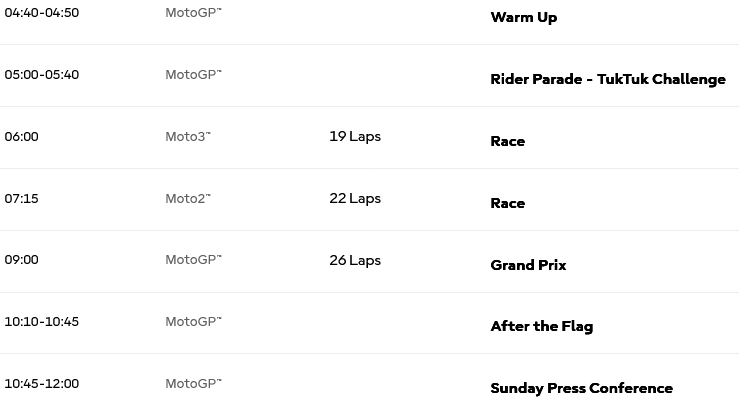
Task: Click the 04:40-04:50 time slot
Action: click(41, 13)
